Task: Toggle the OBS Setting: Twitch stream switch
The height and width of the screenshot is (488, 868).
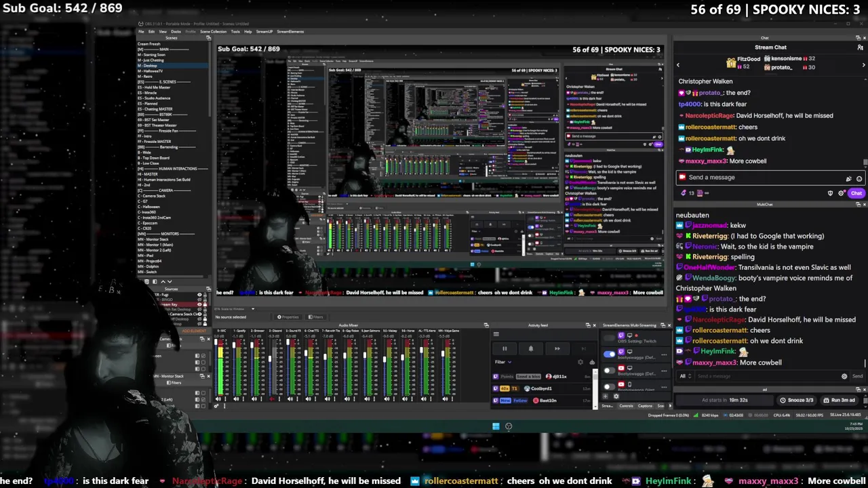Action: point(610,338)
